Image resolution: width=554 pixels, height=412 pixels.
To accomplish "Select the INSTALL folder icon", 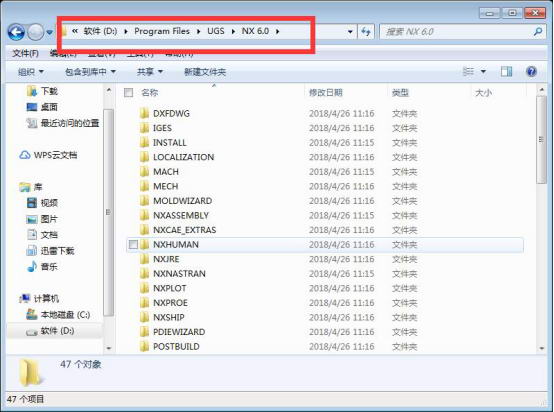I will 144,142.
